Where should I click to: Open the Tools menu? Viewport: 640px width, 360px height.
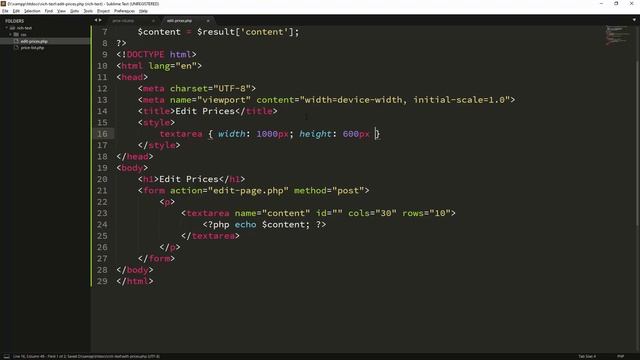[88, 11]
